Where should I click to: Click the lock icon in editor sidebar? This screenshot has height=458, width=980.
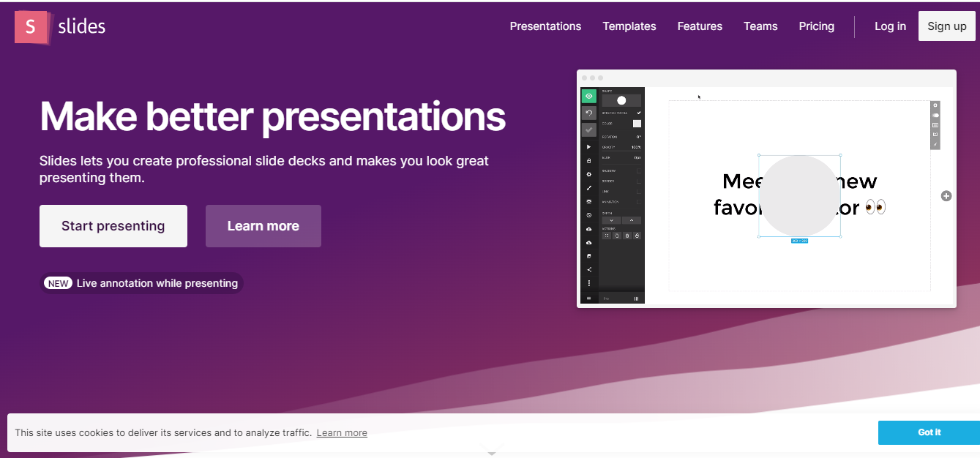(x=589, y=161)
